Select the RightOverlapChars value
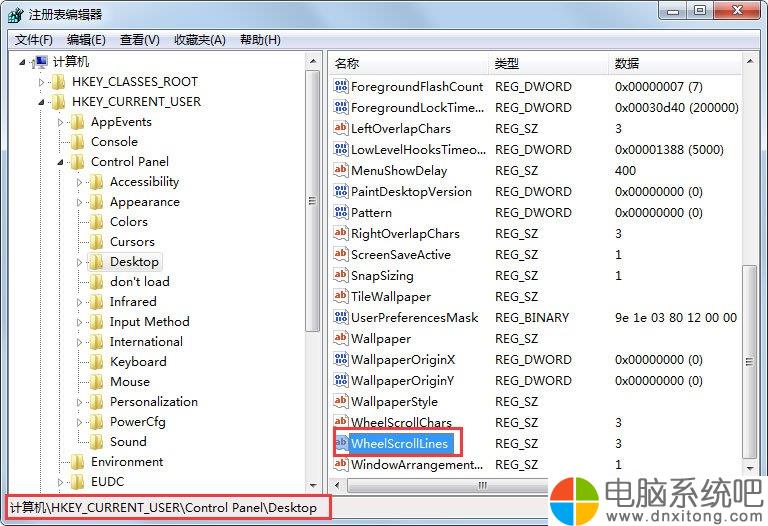 (405, 234)
